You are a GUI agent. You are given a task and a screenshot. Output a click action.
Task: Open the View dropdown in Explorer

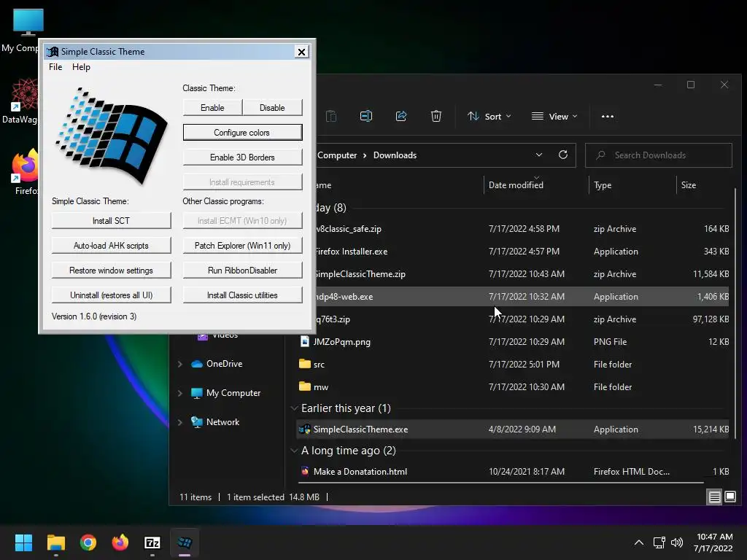tap(554, 116)
